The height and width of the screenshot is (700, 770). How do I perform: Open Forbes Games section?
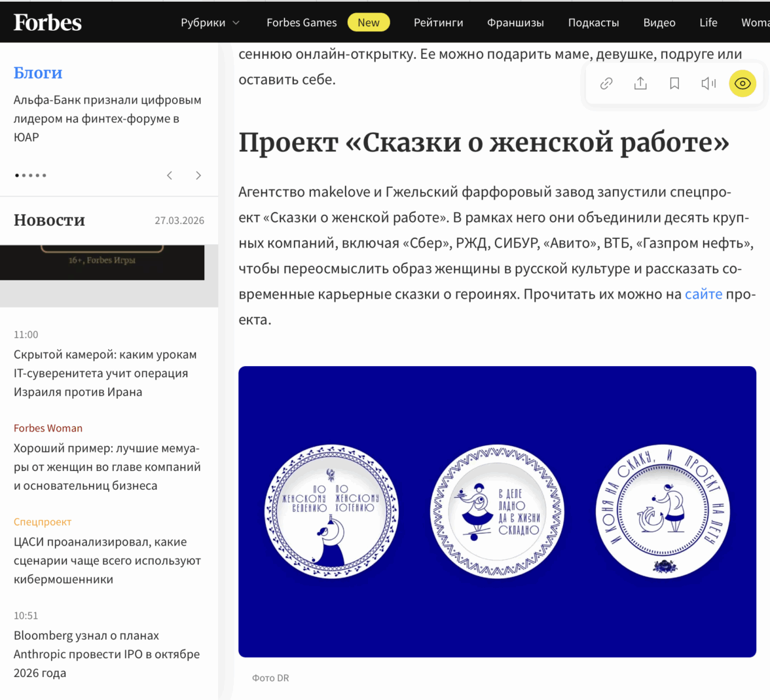pyautogui.click(x=301, y=23)
